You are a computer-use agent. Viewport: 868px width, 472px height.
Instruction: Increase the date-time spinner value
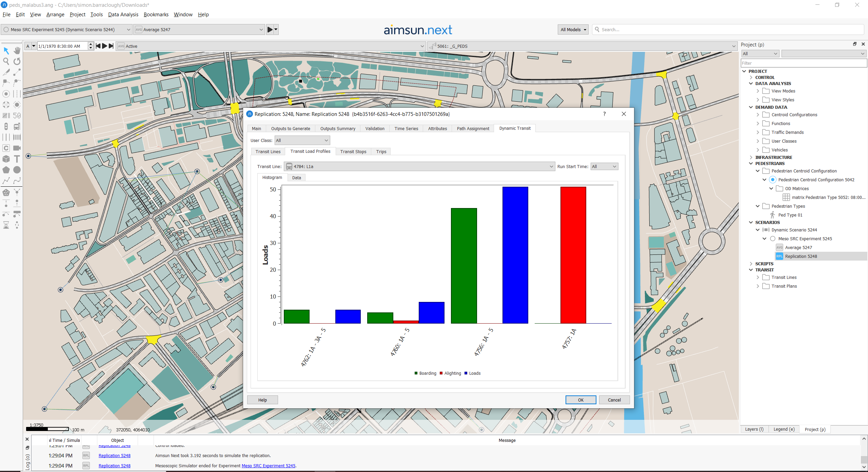(91, 44)
